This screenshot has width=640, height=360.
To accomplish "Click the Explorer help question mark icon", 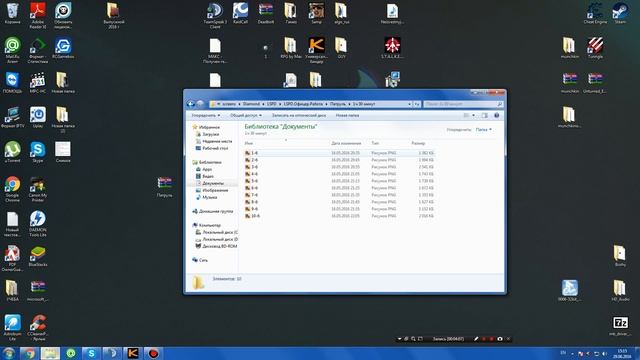I will pos(497,116).
